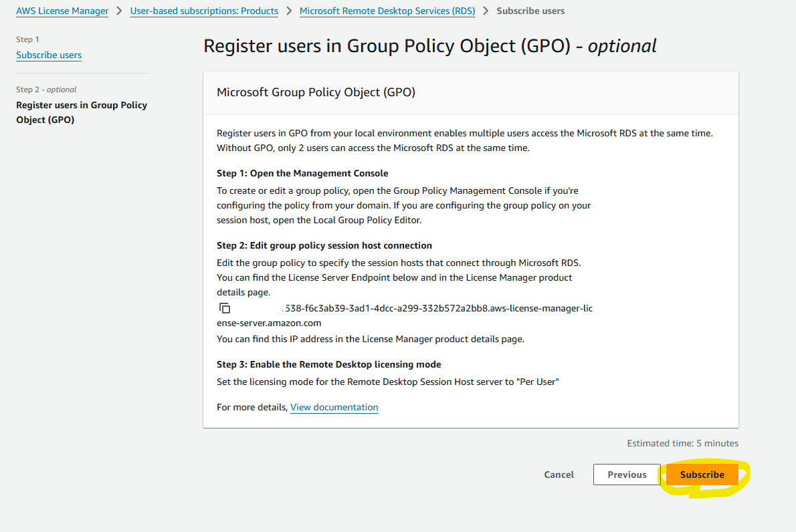Image resolution: width=796 pixels, height=532 pixels.
Task: Go back with the Previous button
Action: point(627,475)
